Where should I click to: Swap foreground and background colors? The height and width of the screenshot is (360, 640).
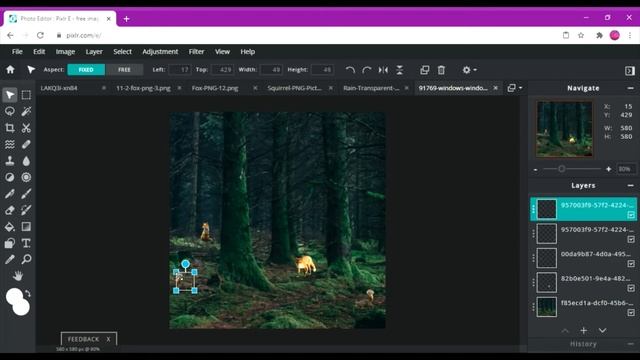click(x=28, y=293)
